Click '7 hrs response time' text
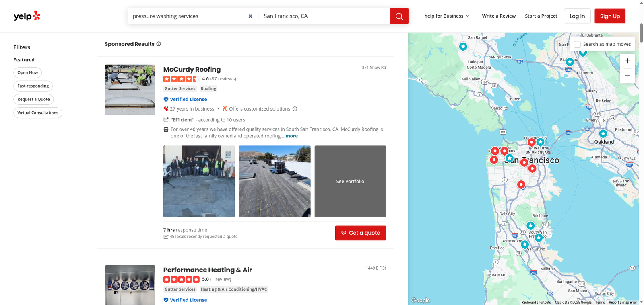 click(185, 230)
